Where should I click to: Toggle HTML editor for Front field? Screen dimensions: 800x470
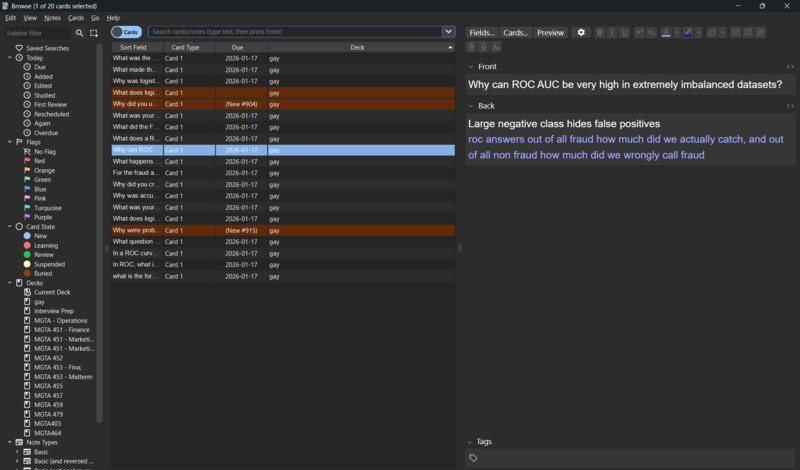point(790,67)
